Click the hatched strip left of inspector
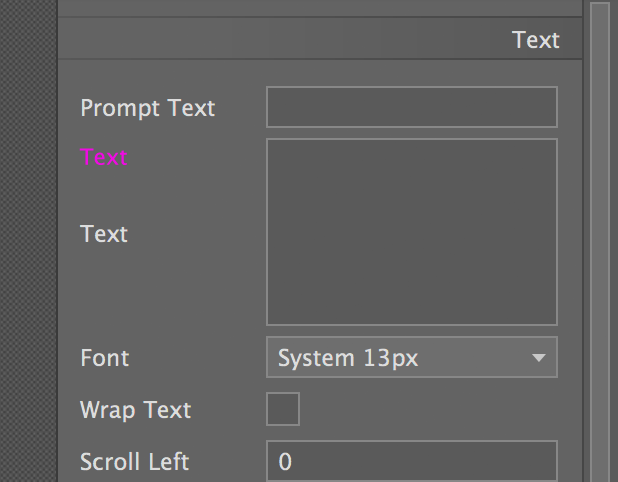This screenshot has height=482, width=618. coord(28,240)
